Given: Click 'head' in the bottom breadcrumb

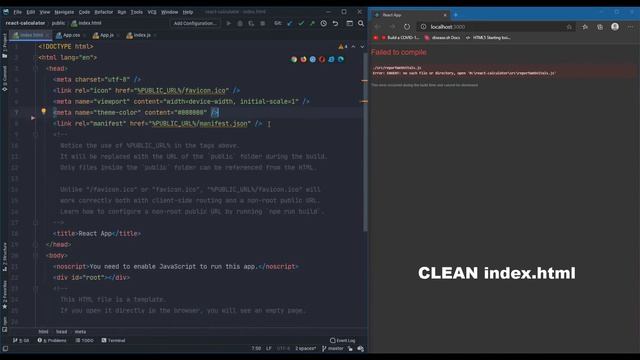Looking at the screenshot, I should [x=61, y=332].
